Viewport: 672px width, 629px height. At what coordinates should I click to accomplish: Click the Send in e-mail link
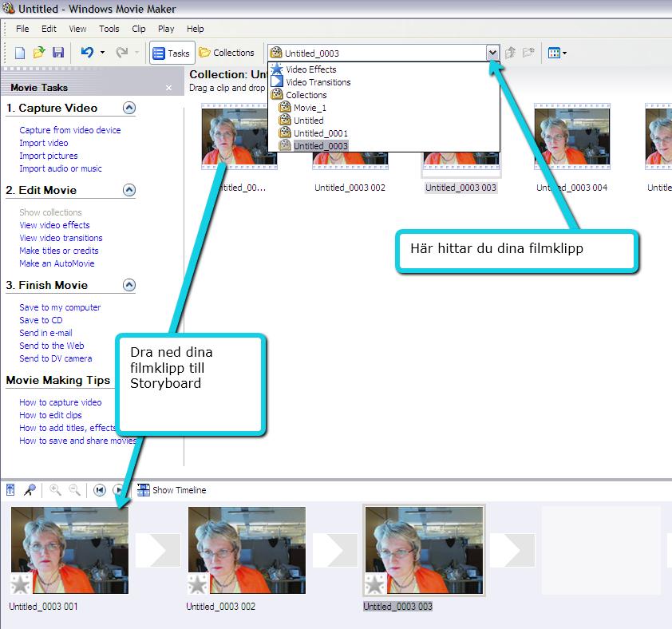(x=45, y=333)
